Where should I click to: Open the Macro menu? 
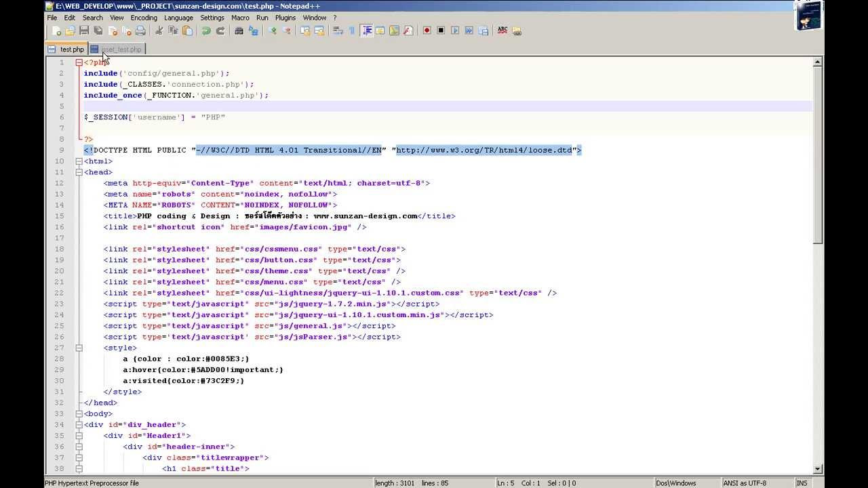(x=240, y=18)
